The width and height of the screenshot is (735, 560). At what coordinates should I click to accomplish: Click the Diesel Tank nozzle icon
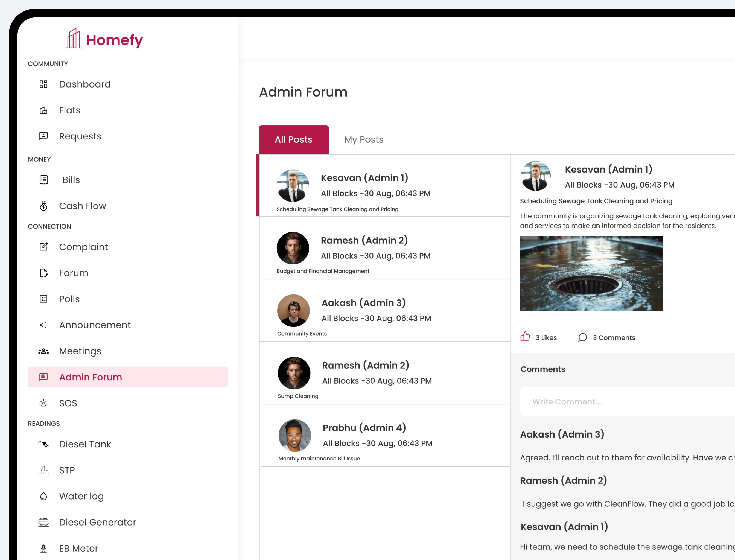(x=43, y=444)
